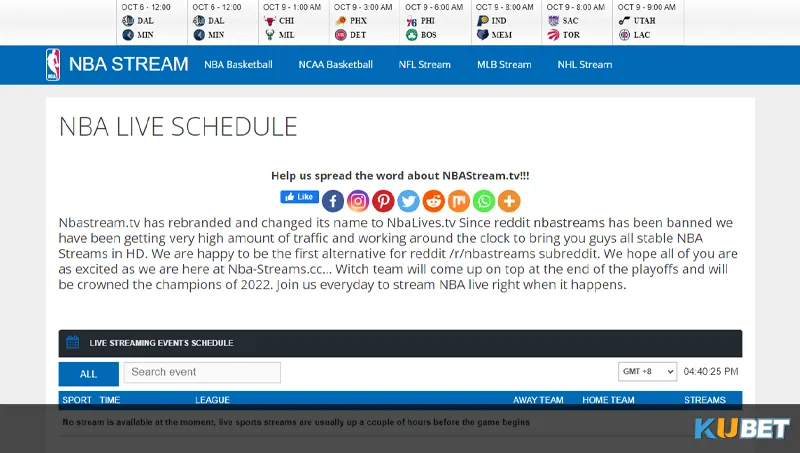The image size is (800, 453).
Task: Share through the WhatsApp icon
Action: click(x=484, y=201)
